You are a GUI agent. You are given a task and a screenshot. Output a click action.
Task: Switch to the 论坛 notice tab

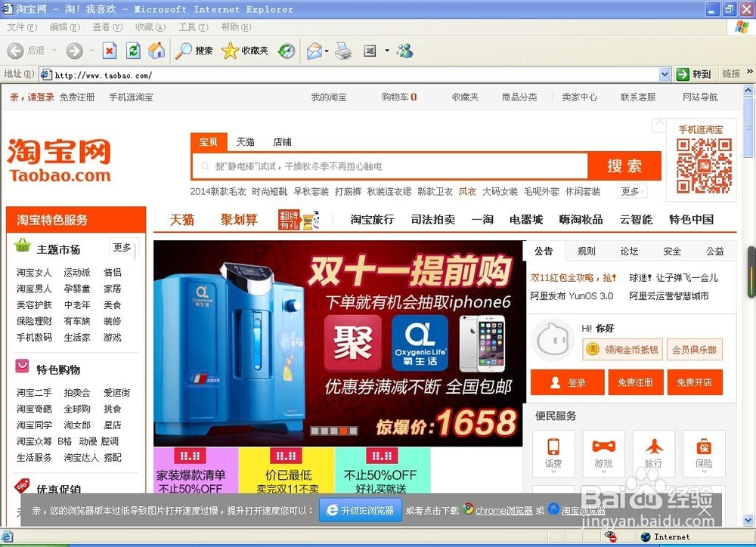[x=629, y=251]
